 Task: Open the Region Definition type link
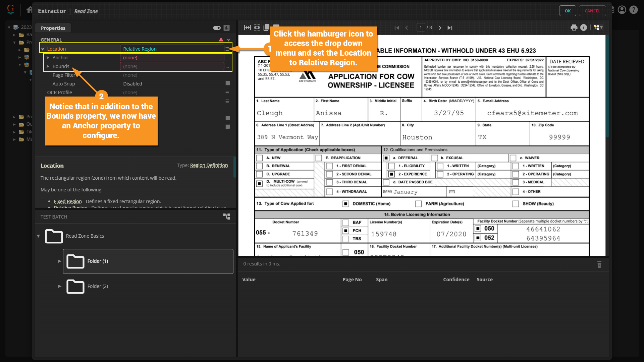tap(209, 165)
